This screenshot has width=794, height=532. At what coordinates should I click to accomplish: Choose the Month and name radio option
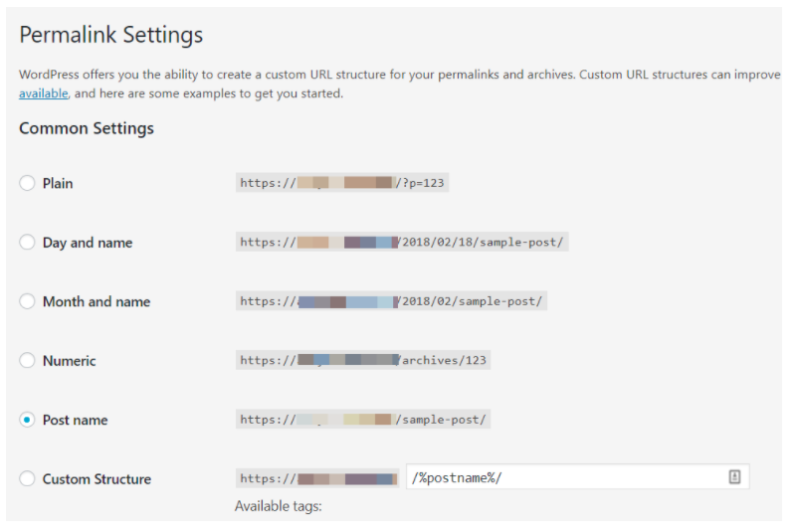click(x=27, y=301)
